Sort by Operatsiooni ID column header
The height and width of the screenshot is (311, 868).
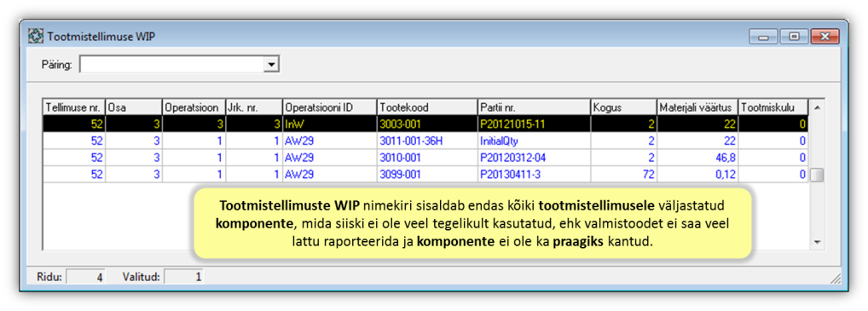(330, 107)
